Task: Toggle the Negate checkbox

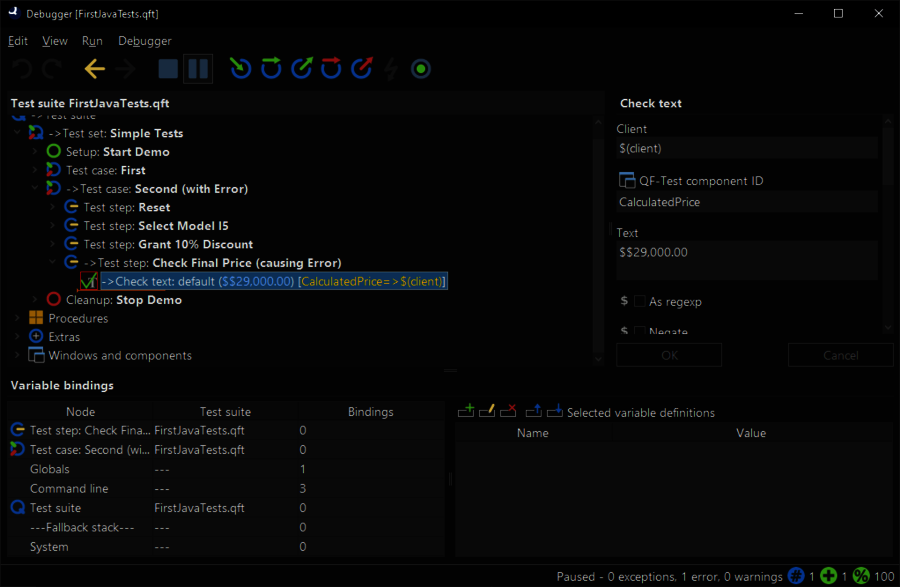Action: tap(640, 331)
